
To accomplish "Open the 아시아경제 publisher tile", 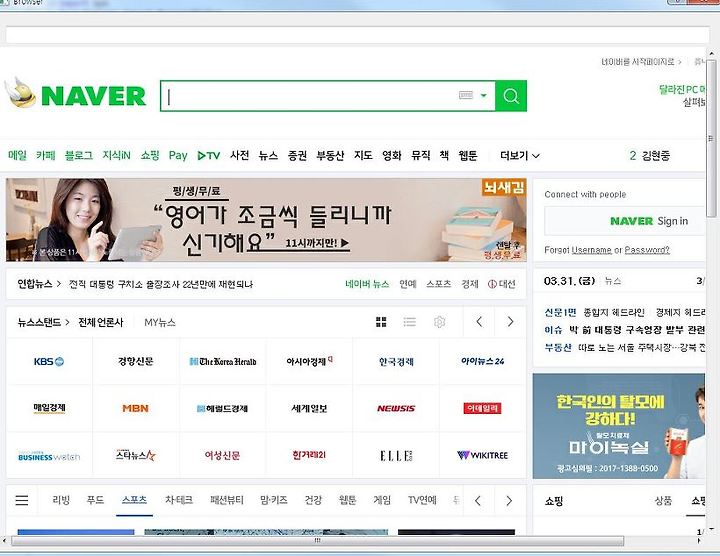I will coord(309,361).
